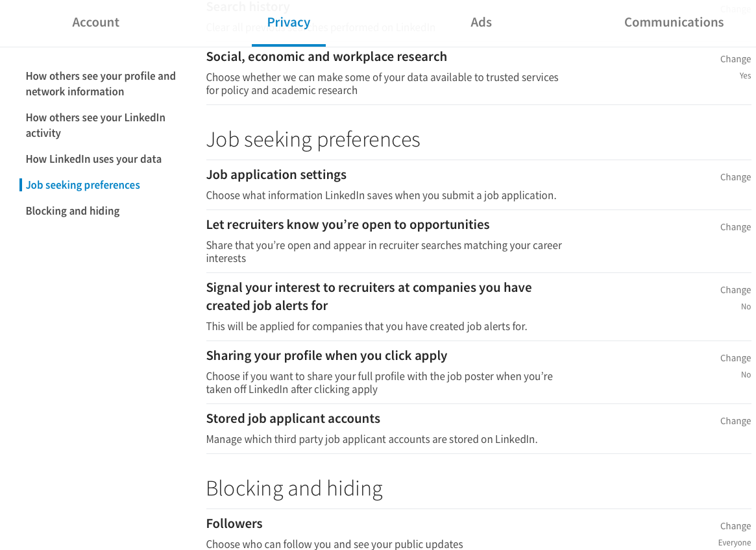Viewport: 756px width, 550px height.
Task: Change 'Signal your interest to recruiters' setting
Action: tap(735, 290)
